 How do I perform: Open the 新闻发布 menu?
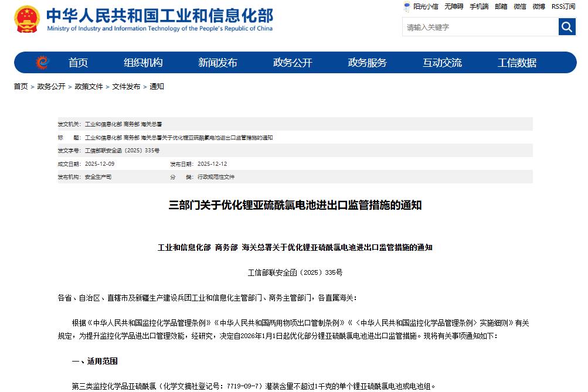(217, 63)
